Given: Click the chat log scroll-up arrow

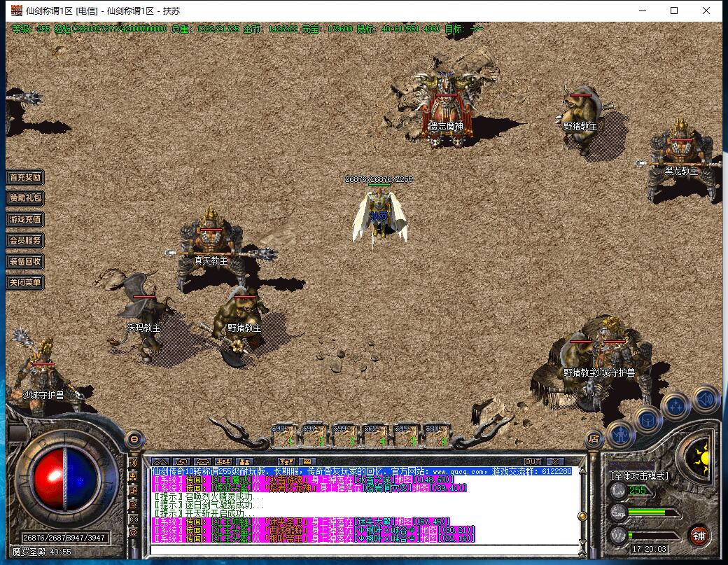Looking at the screenshot, I should (x=582, y=470).
